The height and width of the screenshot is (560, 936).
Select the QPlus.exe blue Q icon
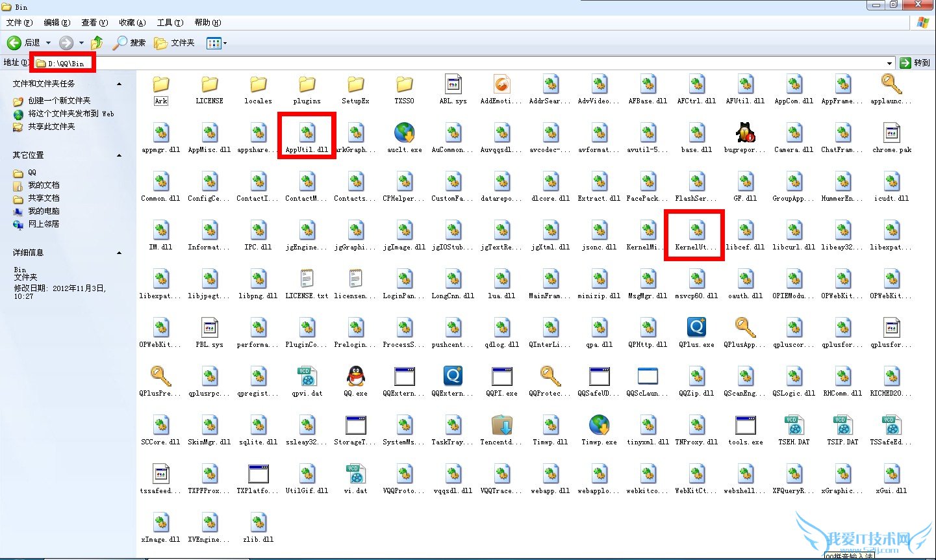point(696,327)
